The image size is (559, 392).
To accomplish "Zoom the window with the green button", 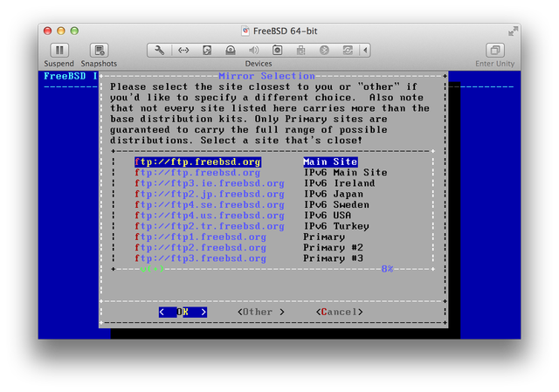I will point(74,31).
